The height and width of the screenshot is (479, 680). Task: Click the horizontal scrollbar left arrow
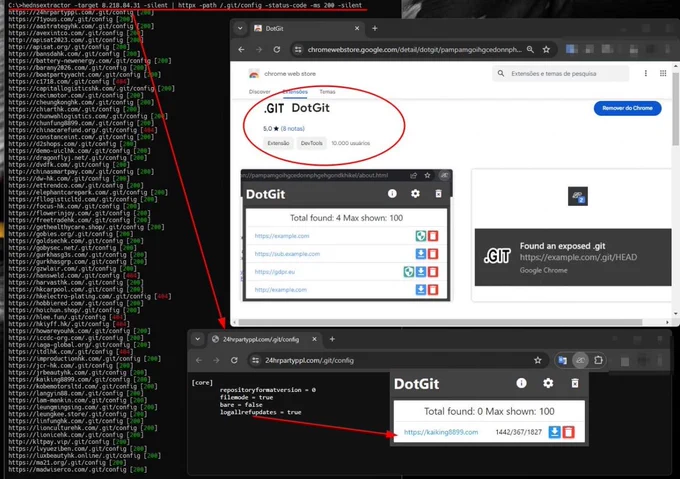(235, 322)
